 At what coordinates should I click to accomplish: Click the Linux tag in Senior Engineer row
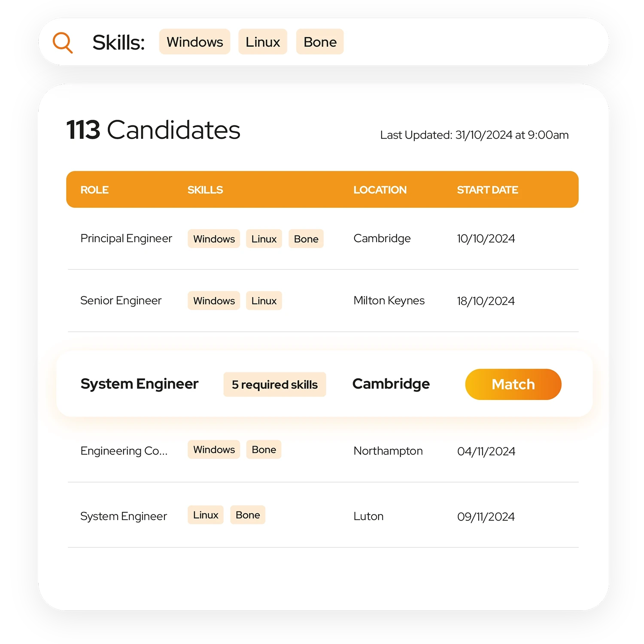[264, 301]
